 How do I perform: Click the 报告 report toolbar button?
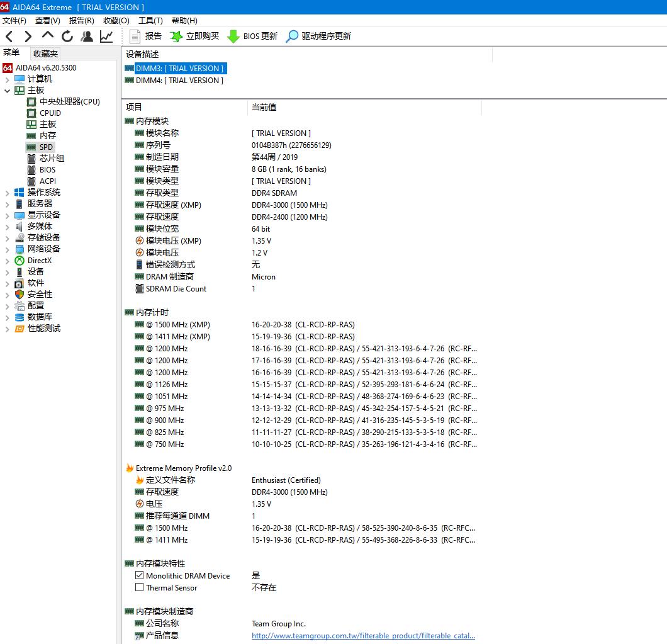click(x=145, y=37)
